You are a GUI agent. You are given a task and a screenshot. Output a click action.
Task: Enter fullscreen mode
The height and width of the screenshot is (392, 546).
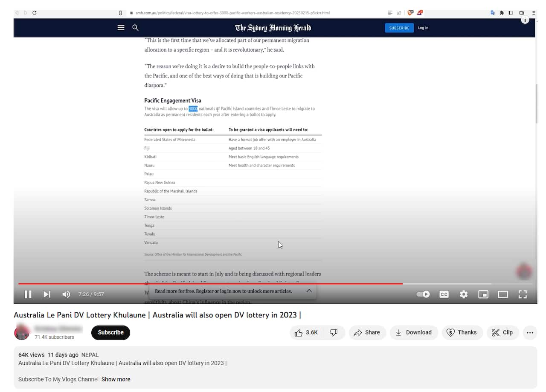coord(523,294)
